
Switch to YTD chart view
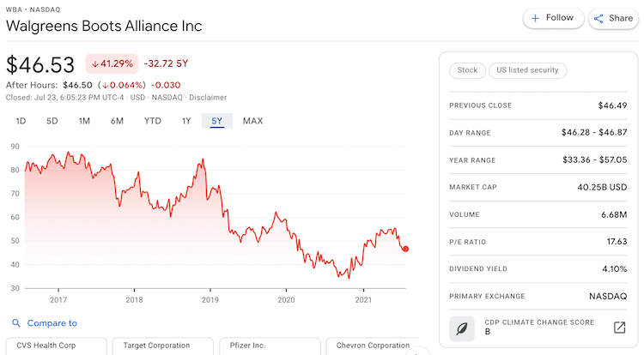153,121
